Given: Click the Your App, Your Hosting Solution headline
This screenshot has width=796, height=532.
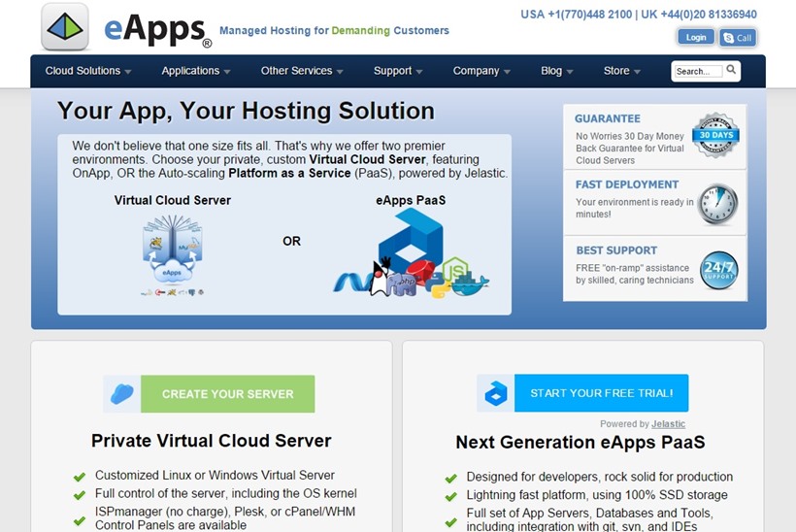Looking at the screenshot, I should point(246,112).
